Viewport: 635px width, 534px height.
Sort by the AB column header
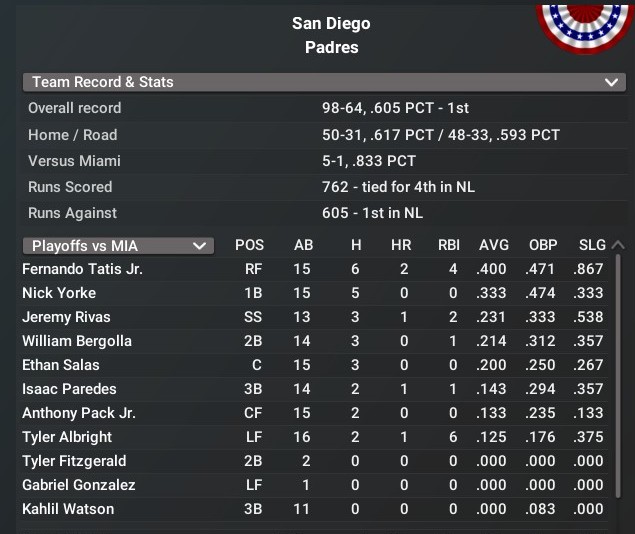[303, 245]
